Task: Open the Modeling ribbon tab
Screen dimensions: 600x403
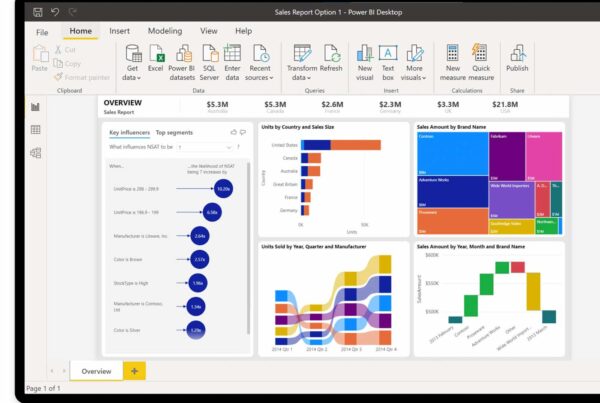Action: click(x=165, y=31)
